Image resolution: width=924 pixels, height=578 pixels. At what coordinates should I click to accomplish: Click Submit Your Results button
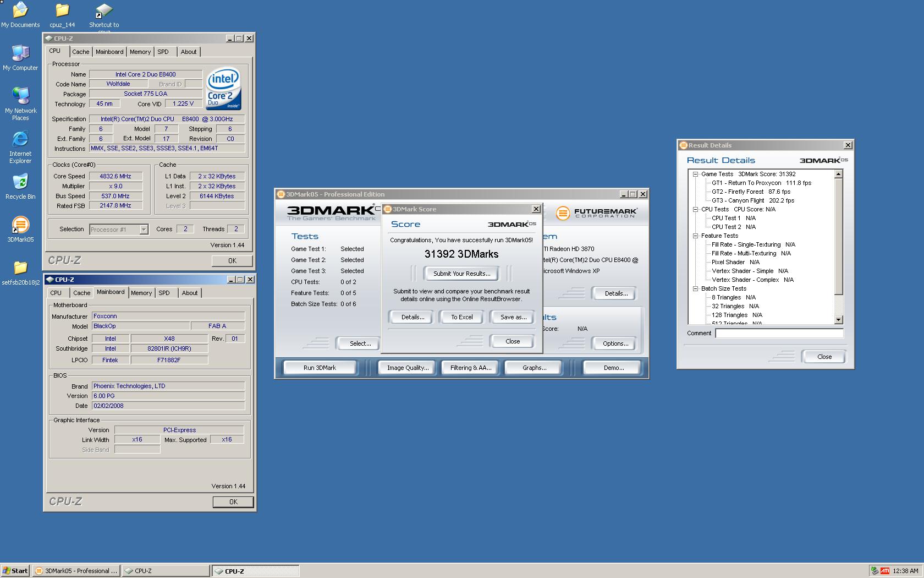[x=461, y=274]
